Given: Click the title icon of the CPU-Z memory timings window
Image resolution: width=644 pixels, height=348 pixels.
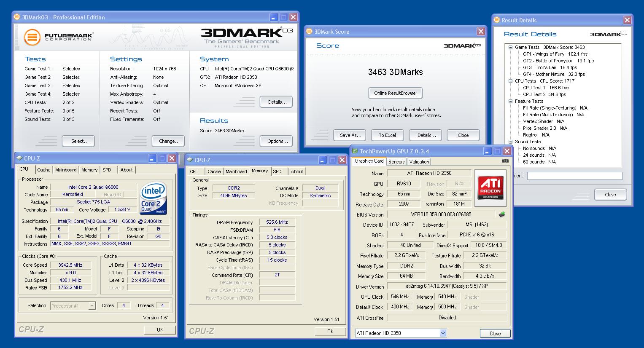Looking at the screenshot, I should point(189,160).
